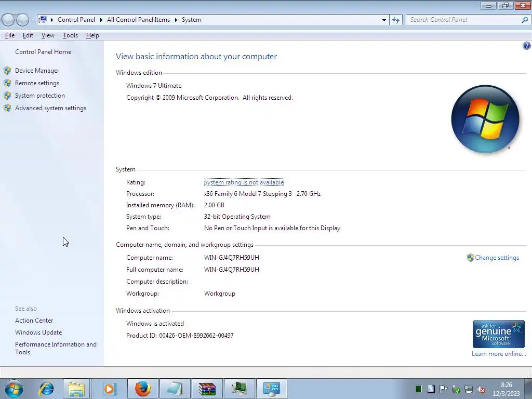Open the notepad application on the taskbar
The image size is (532, 399).
tap(175, 389)
